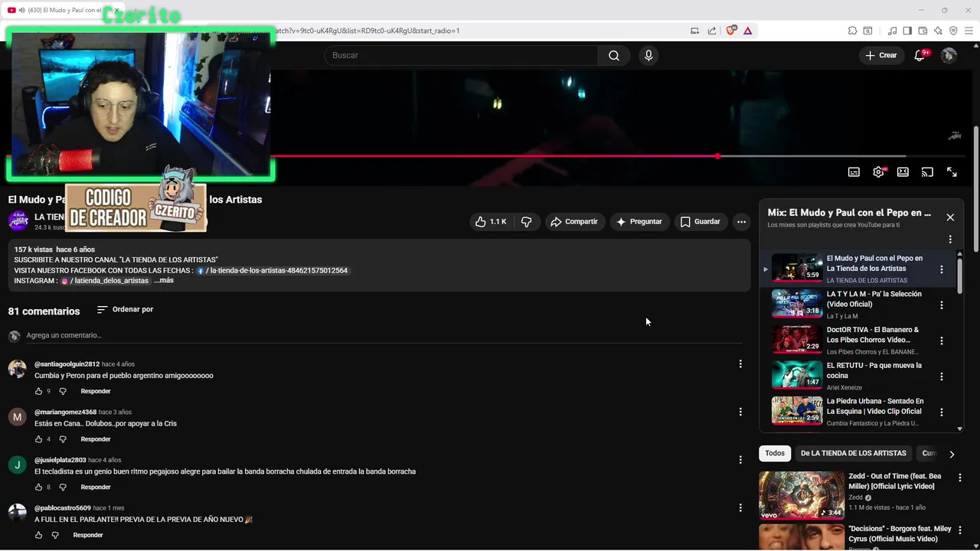Viewport: 980px width, 551px height.
Task: Reply to mariangomez4368's comment
Action: coord(96,439)
